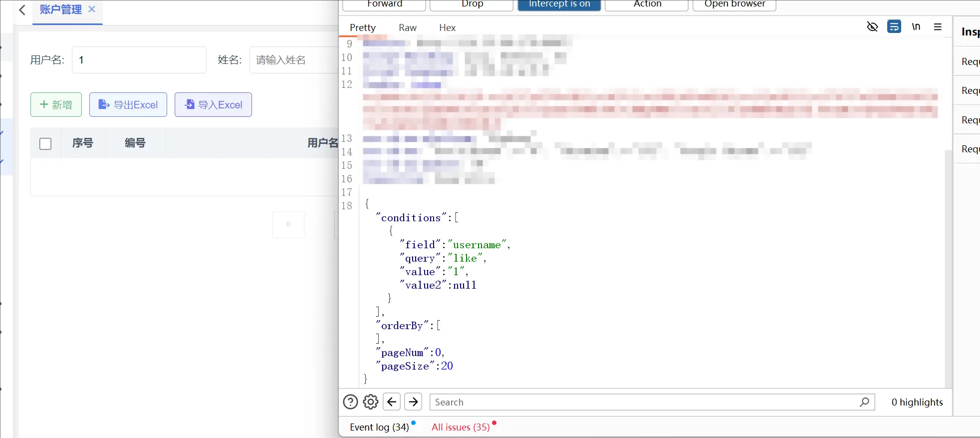Click the "value2":null line
This screenshot has width=980, height=438.
coord(438,285)
